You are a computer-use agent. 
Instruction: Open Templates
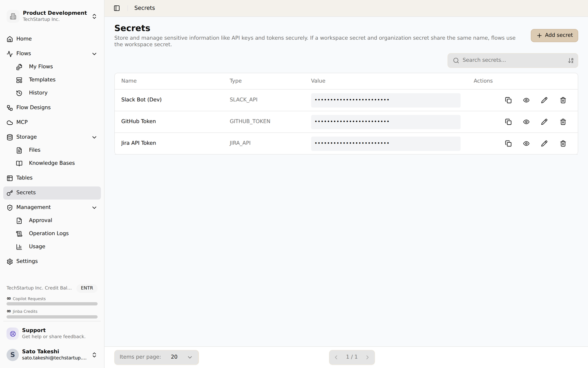coord(57,80)
